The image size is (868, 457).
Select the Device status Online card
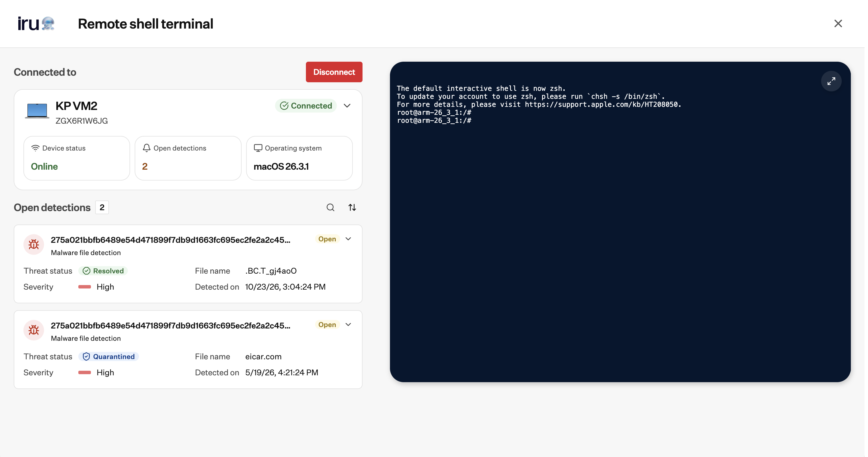[77, 158]
